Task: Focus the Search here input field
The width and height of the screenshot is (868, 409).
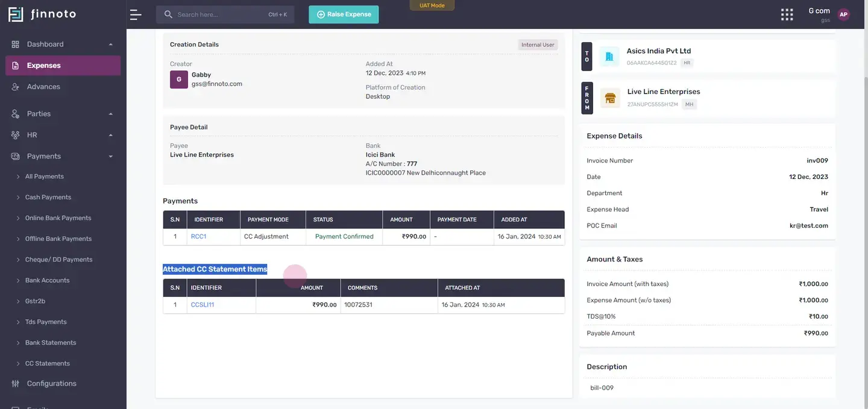Action: click(x=225, y=14)
